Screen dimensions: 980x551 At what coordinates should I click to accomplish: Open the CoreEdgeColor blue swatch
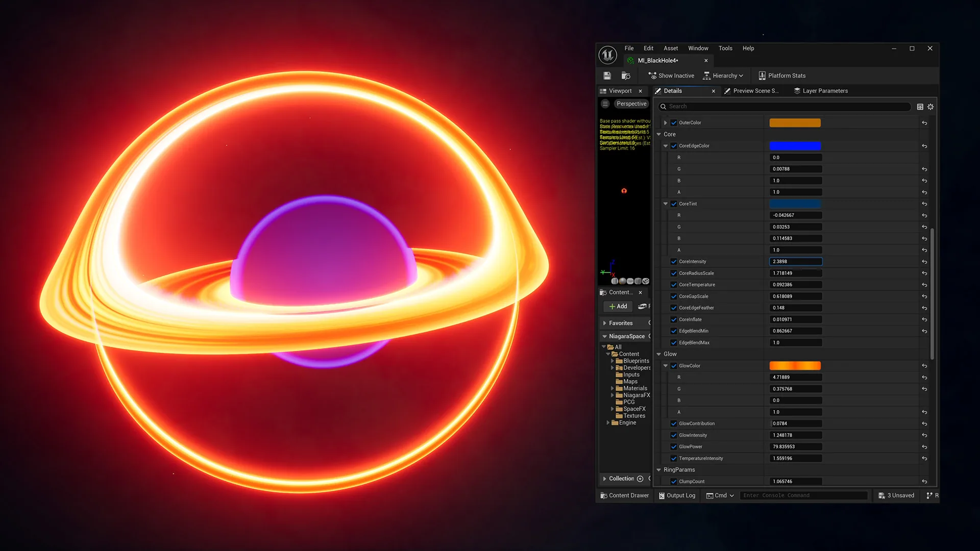point(795,146)
